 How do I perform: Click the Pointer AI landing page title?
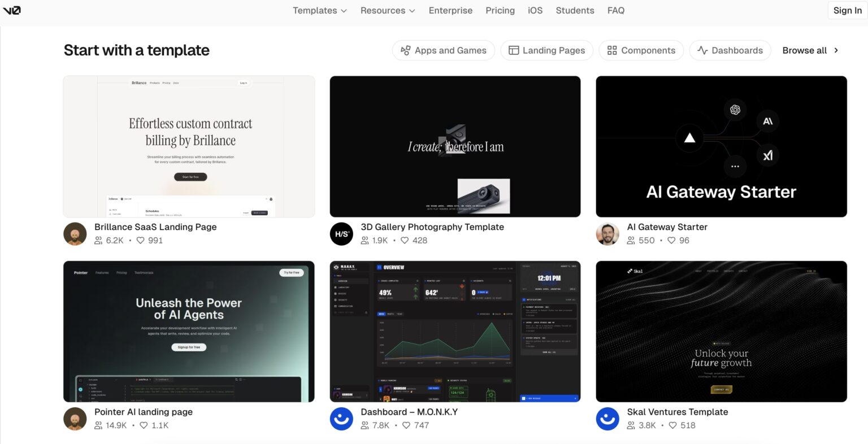pyautogui.click(x=144, y=412)
